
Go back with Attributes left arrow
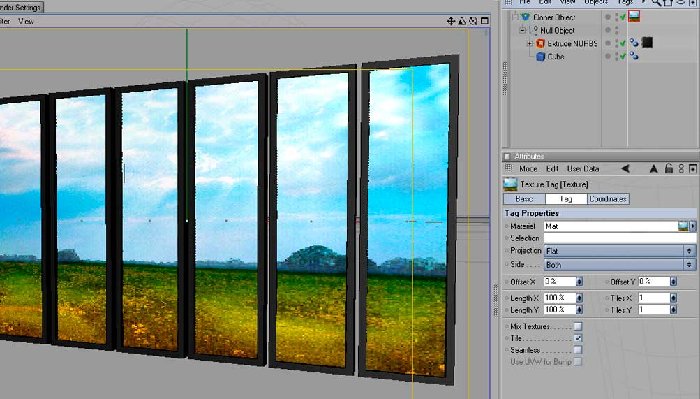[625, 169]
